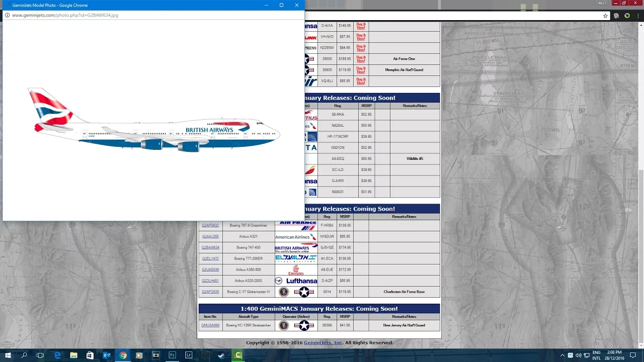This screenshot has height=362, width=644.
Task: Open Task View from the taskbar
Action: pos(40,355)
